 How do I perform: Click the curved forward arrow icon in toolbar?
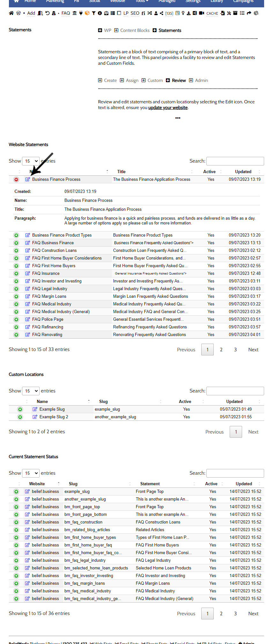click(x=249, y=13)
